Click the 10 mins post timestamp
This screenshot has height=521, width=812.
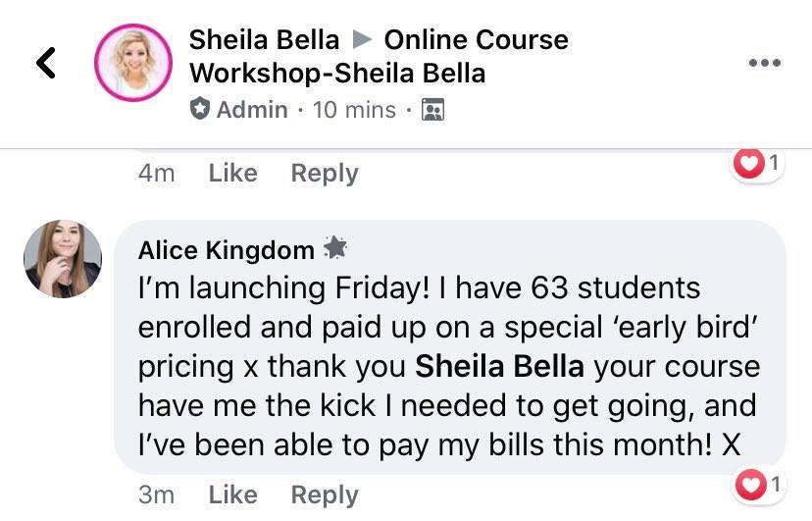click(x=354, y=110)
